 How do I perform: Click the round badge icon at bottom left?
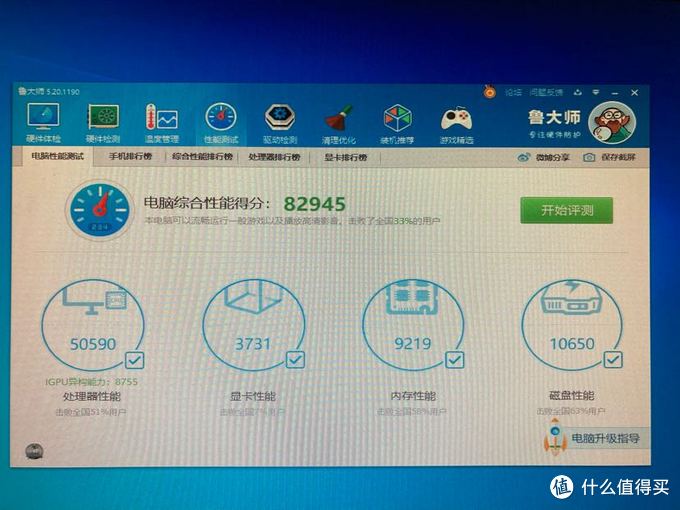[x=34, y=451]
